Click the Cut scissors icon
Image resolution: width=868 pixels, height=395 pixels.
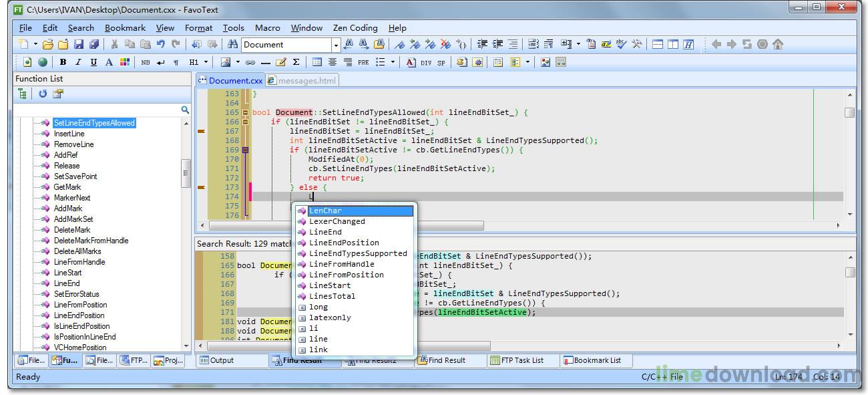coord(114,45)
